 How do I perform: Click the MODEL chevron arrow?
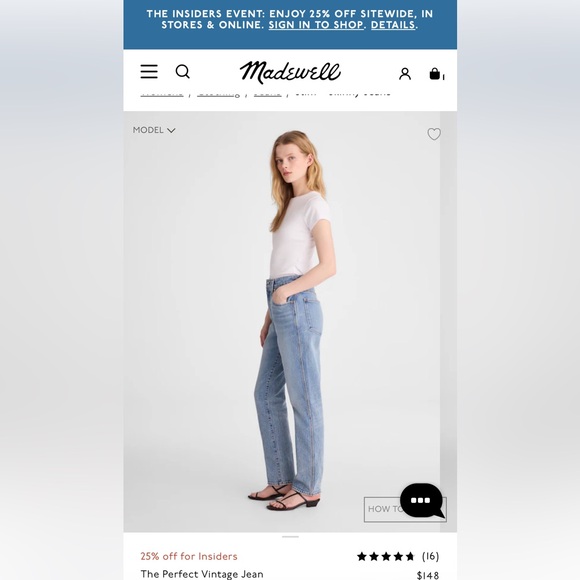(171, 130)
